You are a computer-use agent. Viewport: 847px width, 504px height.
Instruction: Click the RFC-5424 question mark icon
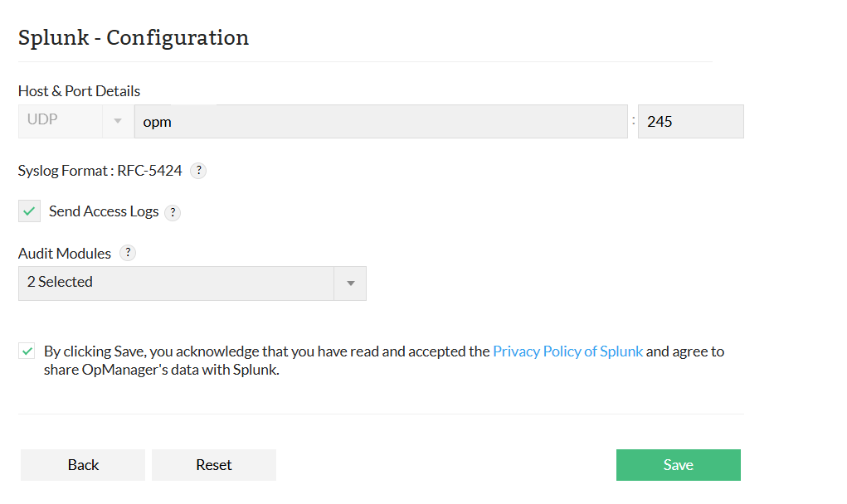(x=198, y=171)
